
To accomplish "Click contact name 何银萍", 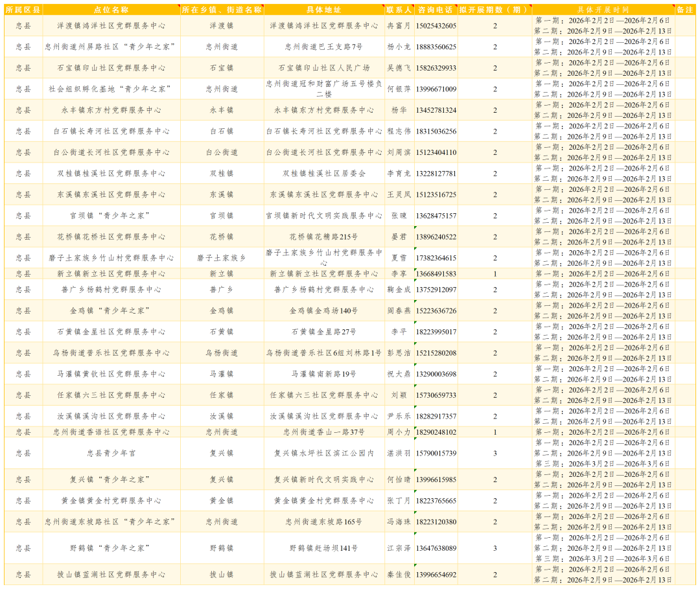I will [399, 89].
